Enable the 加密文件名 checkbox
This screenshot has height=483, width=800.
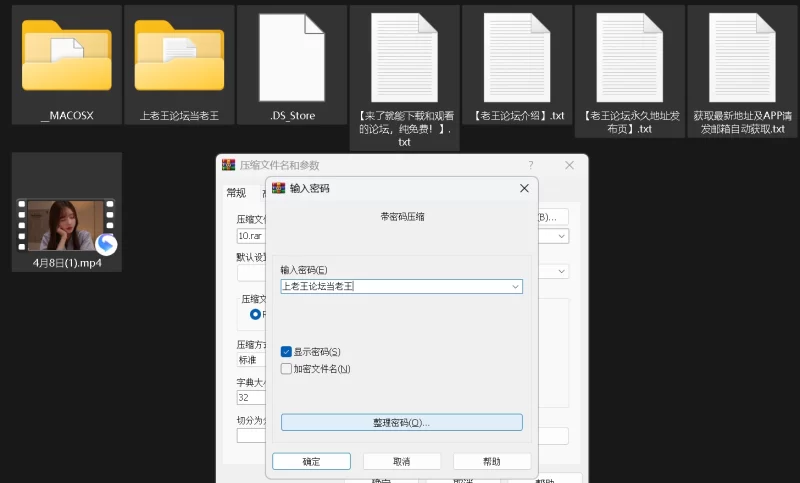tap(287, 369)
